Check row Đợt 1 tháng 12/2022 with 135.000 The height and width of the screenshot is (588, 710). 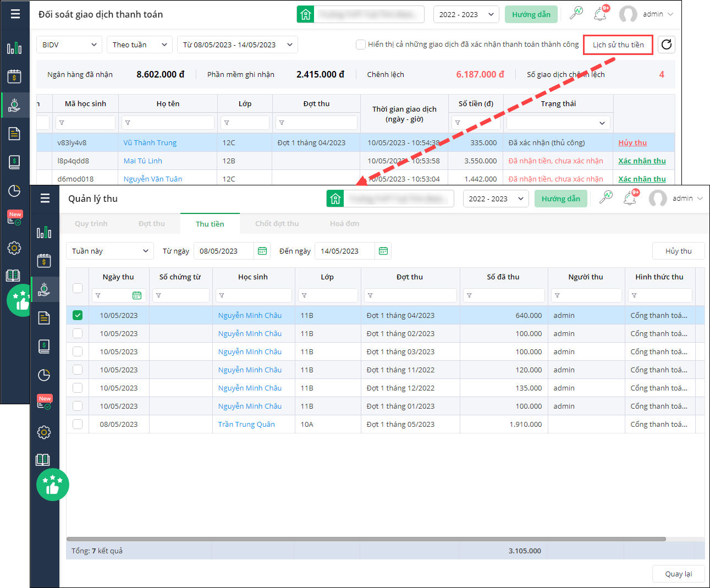point(78,388)
